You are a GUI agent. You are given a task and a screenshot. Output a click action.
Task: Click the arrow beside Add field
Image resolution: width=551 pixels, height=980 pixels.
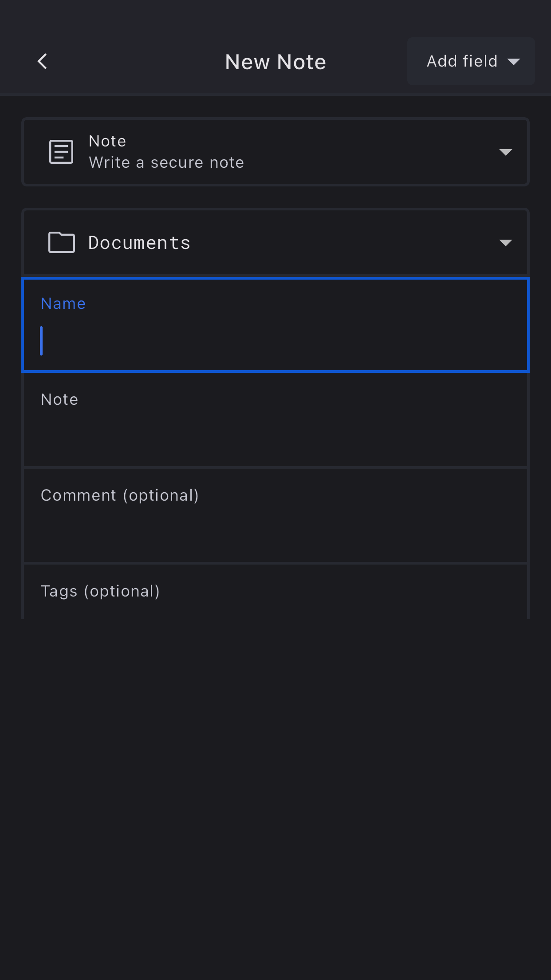tap(514, 62)
